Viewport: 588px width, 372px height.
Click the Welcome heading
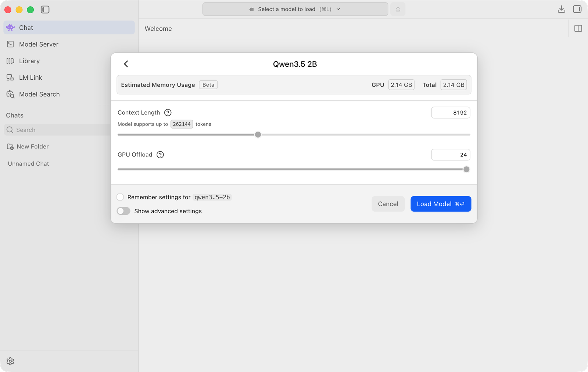(x=158, y=29)
